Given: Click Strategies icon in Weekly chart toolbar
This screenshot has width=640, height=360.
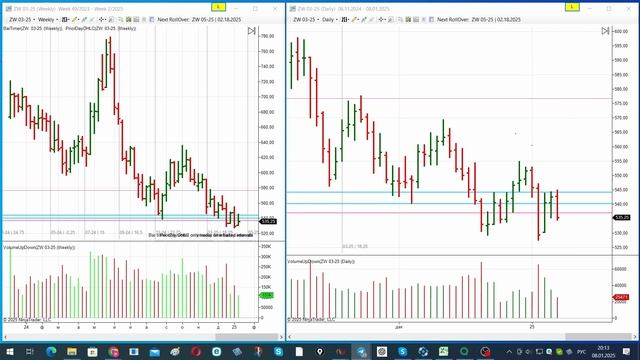Looking at the screenshot, I should coord(144,19).
